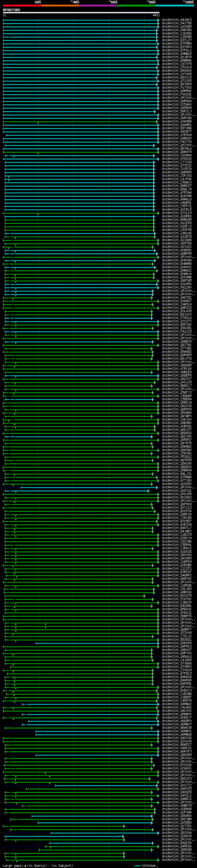Select the UniRef100_P79013 label

(177, 318)
